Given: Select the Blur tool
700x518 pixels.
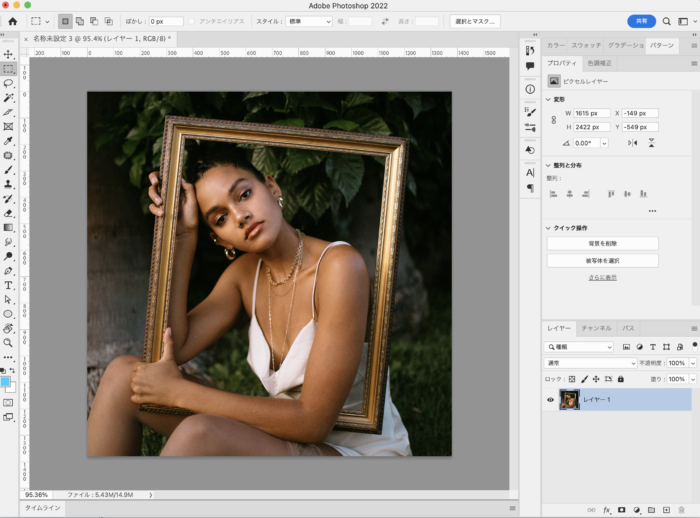Looking at the screenshot, I should [8, 242].
